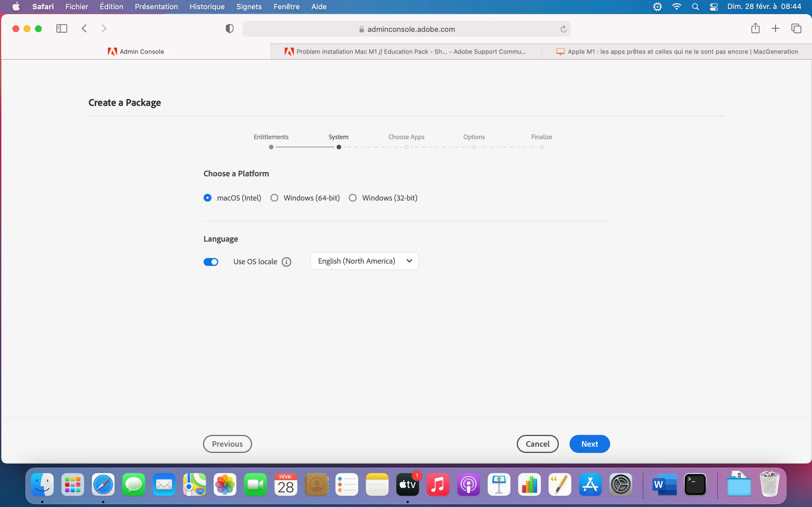
Task: Switch to Problem installation Mac M1 tab
Action: [406, 52]
